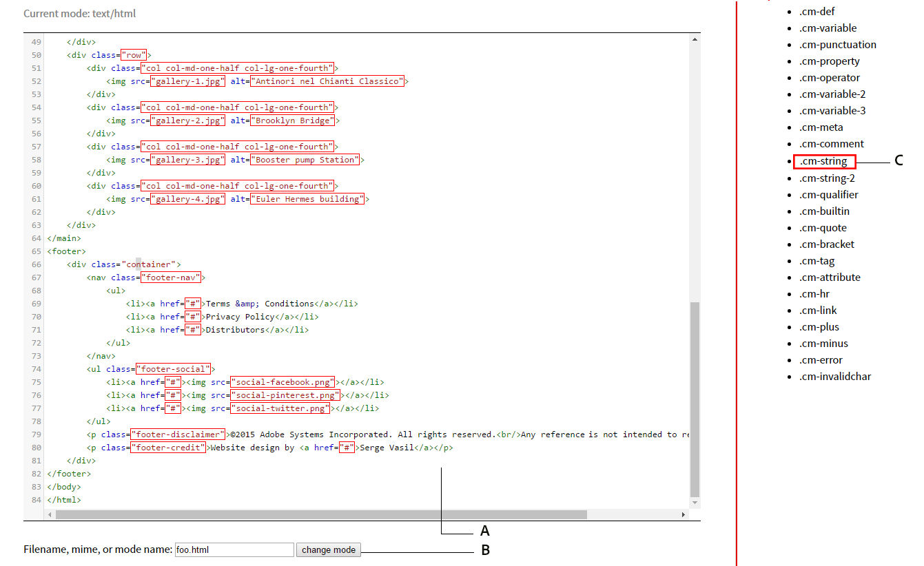Select the .cm-qualifier class entry
Screen dimensions: 924x566
[x=827, y=194]
